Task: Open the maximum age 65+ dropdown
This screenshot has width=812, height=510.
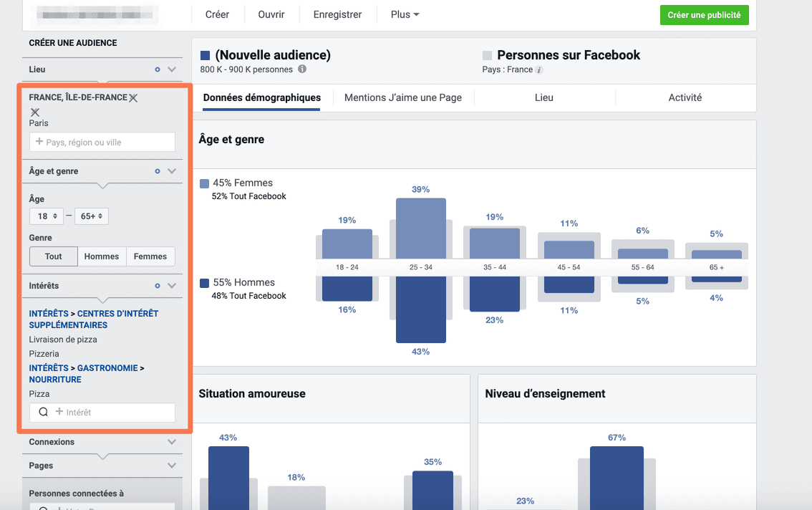Action: coord(92,216)
